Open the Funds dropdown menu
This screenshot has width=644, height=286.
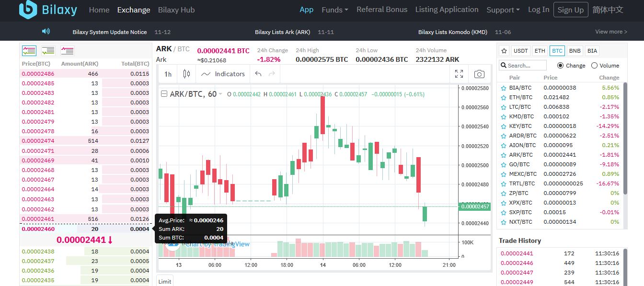[334, 10]
